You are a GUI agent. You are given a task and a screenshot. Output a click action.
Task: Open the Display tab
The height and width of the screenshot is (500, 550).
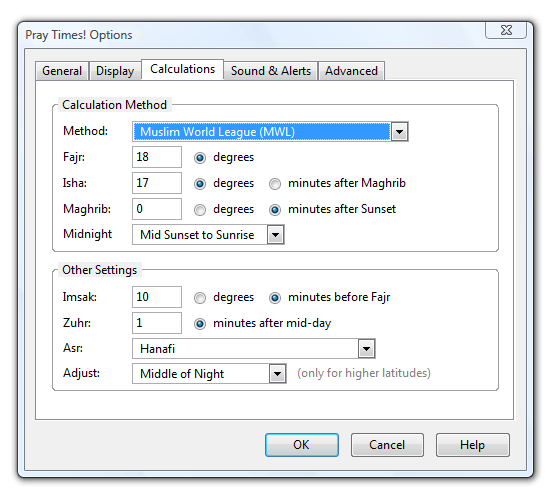pyautogui.click(x=115, y=71)
